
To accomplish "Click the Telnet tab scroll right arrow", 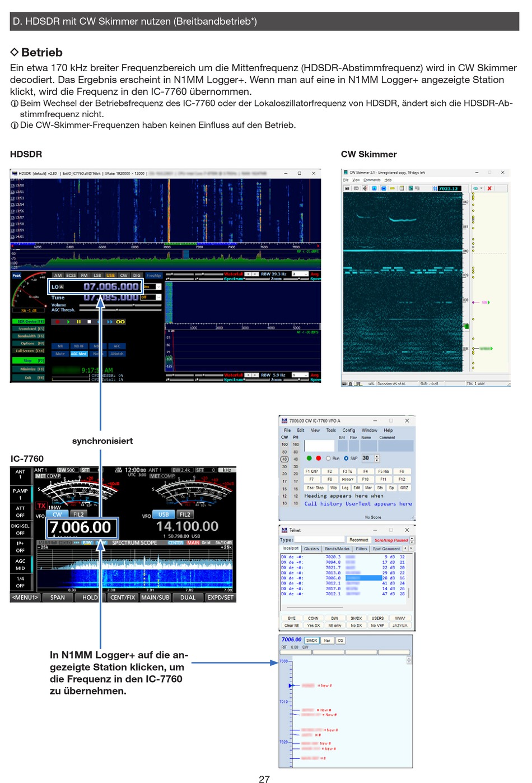I will point(410,548).
